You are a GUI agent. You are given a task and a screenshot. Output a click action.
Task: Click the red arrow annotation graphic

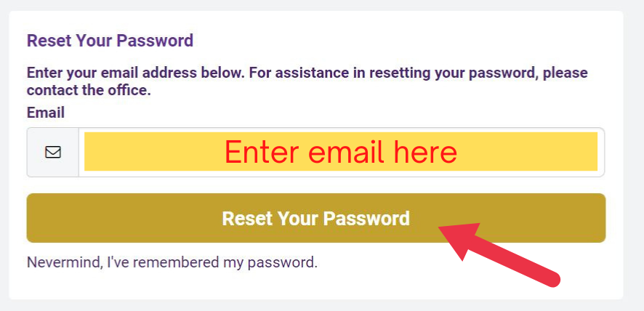[499, 255]
